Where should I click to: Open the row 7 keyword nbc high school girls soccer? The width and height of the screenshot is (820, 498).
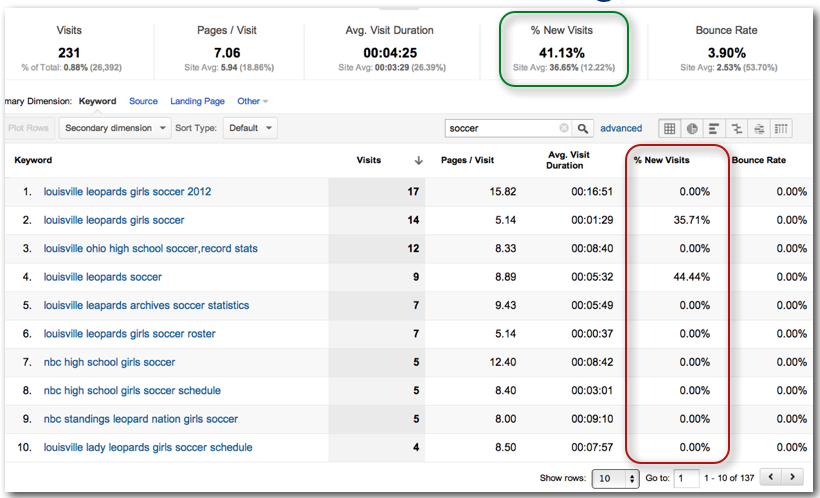(109, 362)
